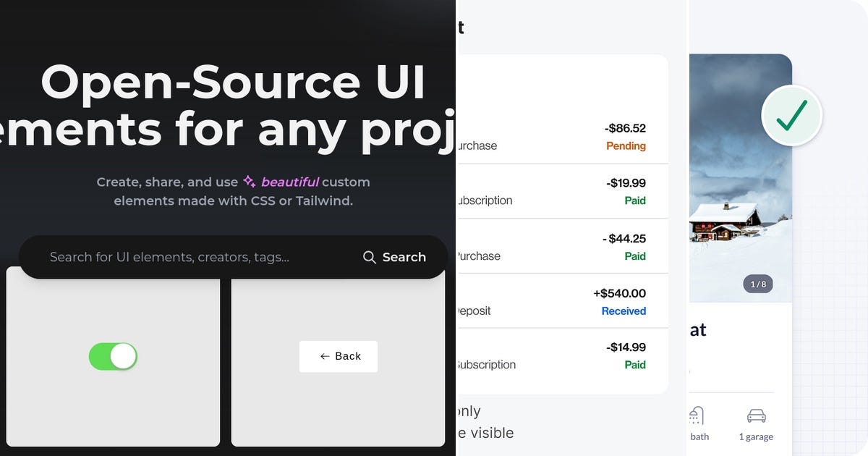
Task: Expand the $44.25 purchase row
Action: click(579, 246)
